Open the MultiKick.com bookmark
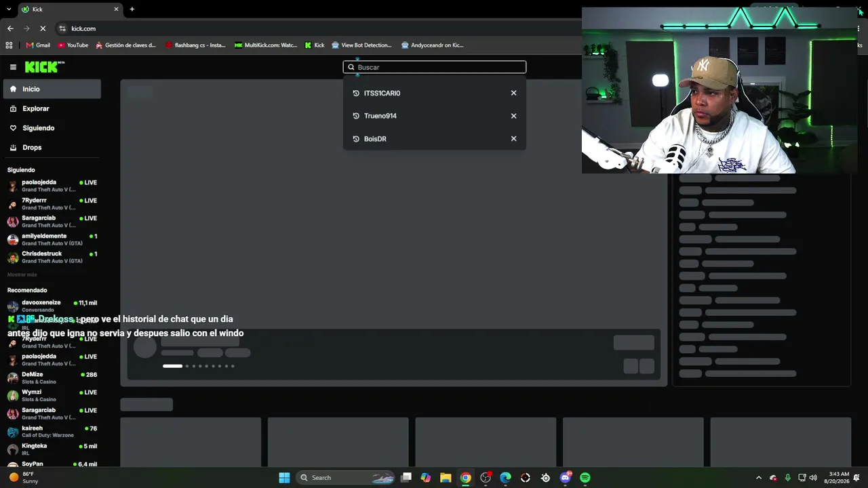Viewport: 868px width, 488px height. [x=266, y=45]
